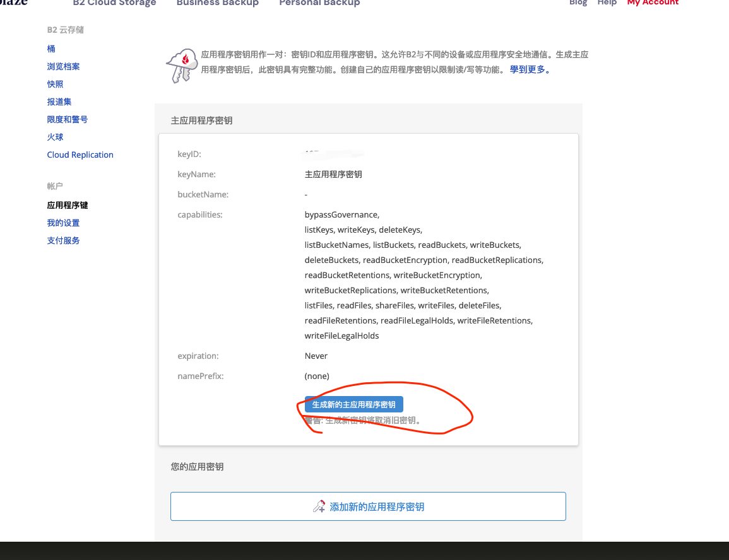The image size is (729, 560).
Task: Click the cloud key icon beside description
Action: click(182, 65)
